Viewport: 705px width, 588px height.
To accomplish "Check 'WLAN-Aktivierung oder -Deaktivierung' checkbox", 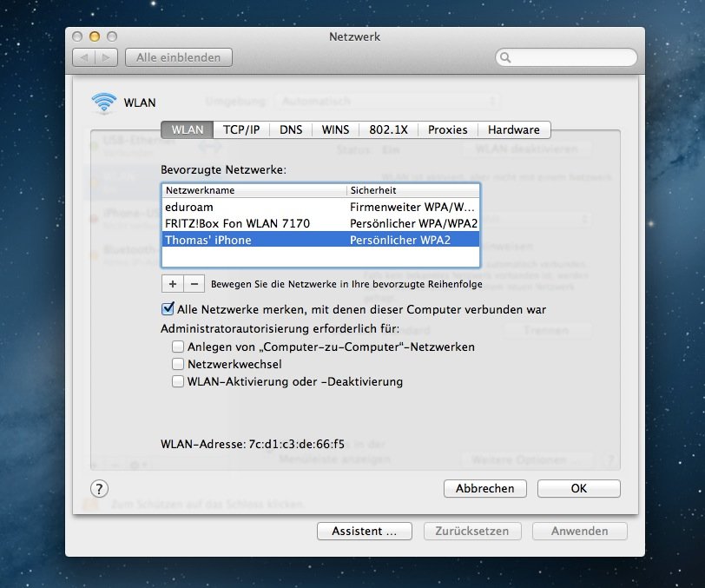I will pyautogui.click(x=178, y=381).
